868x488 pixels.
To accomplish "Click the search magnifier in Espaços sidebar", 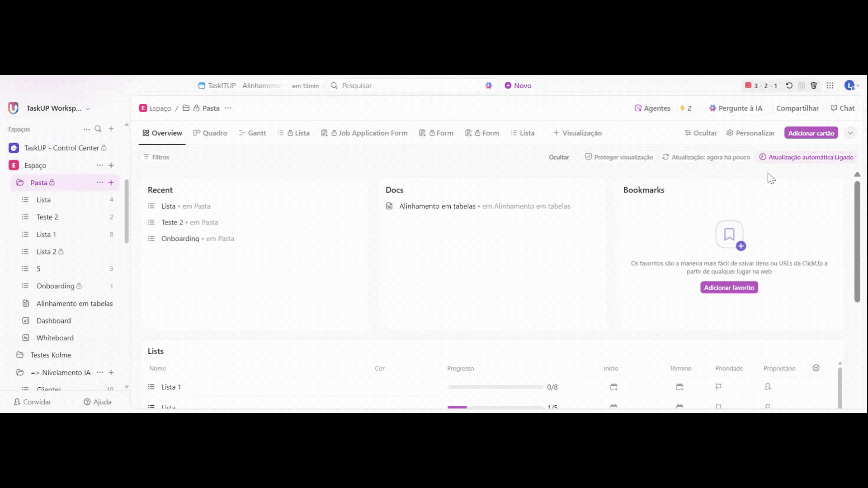I will (98, 129).
